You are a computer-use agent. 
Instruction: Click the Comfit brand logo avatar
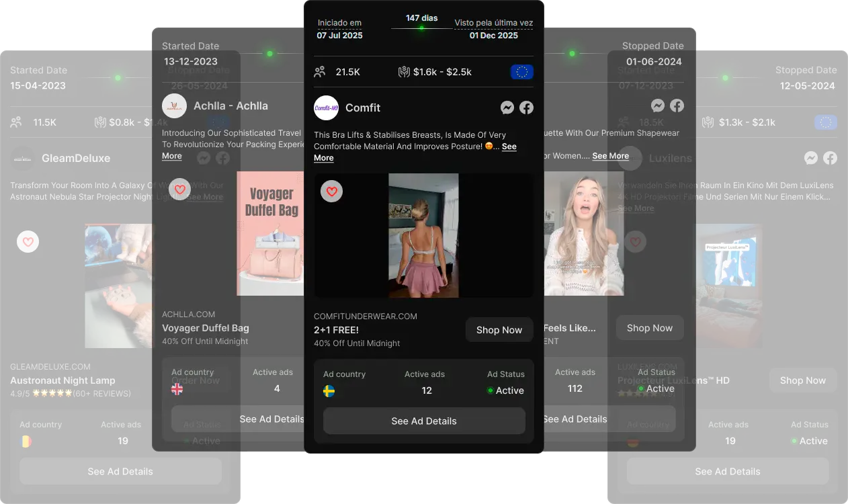click(326, 108)
